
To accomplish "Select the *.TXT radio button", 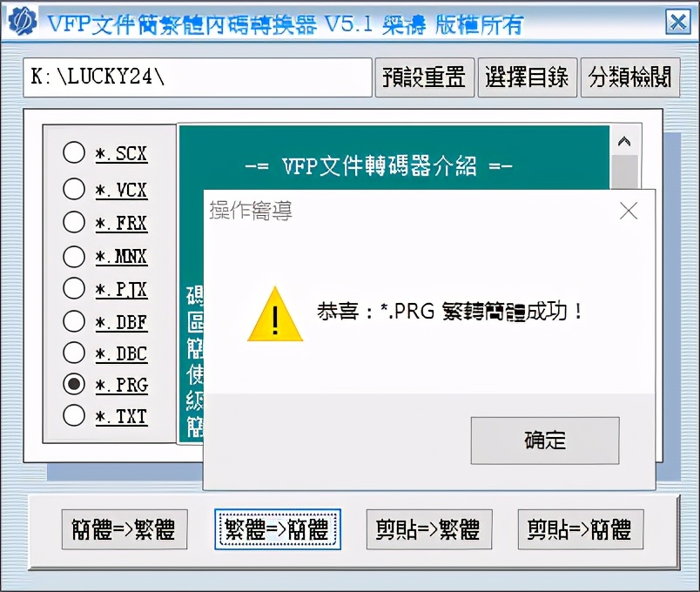I will pos(74,415).
